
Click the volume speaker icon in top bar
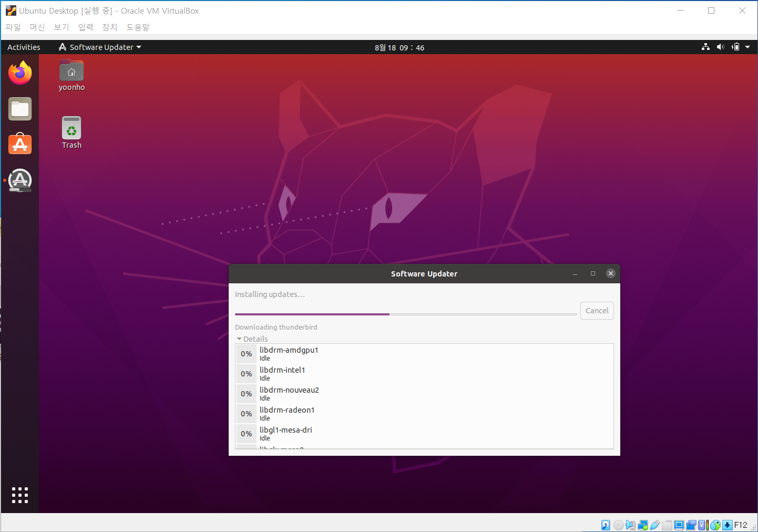click(x=720, y=47)
